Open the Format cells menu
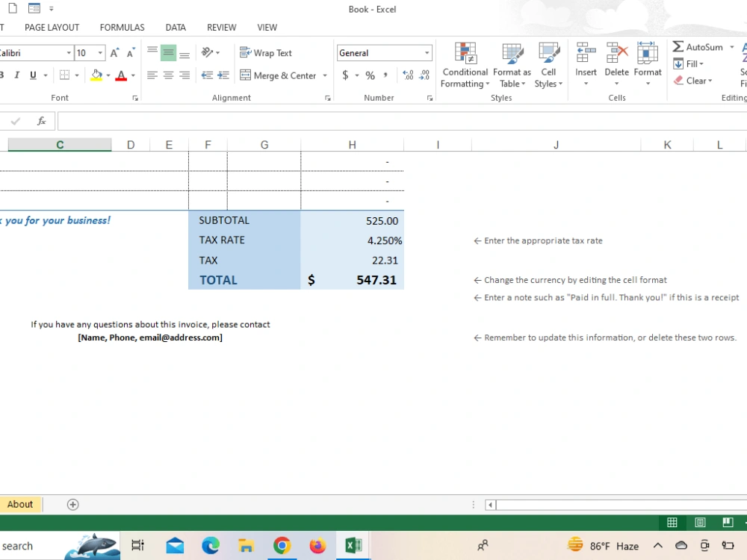Screen dimensions: 747x560 point(648,64)
